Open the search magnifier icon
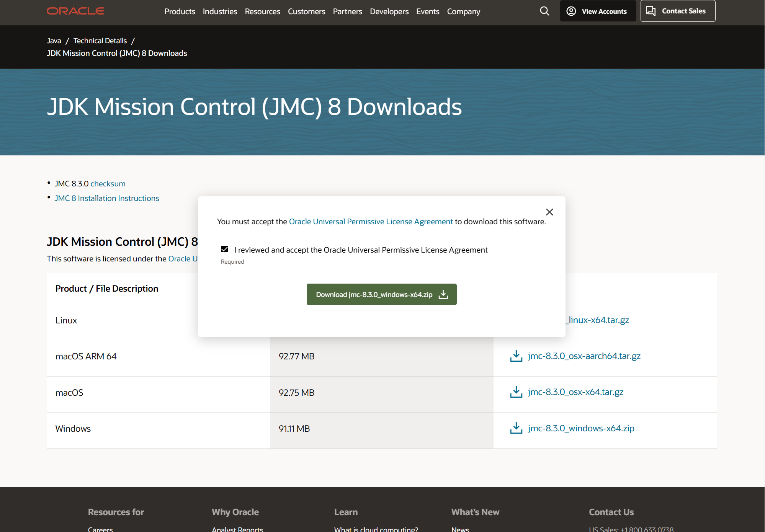The width and height of the screenshot is (765, 532). (544, 11)
